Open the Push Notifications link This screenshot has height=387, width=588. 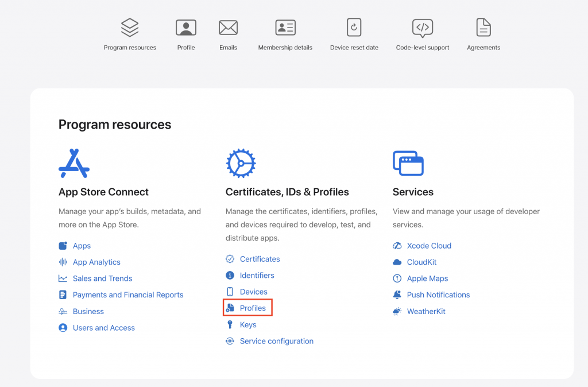pos(438,295)
